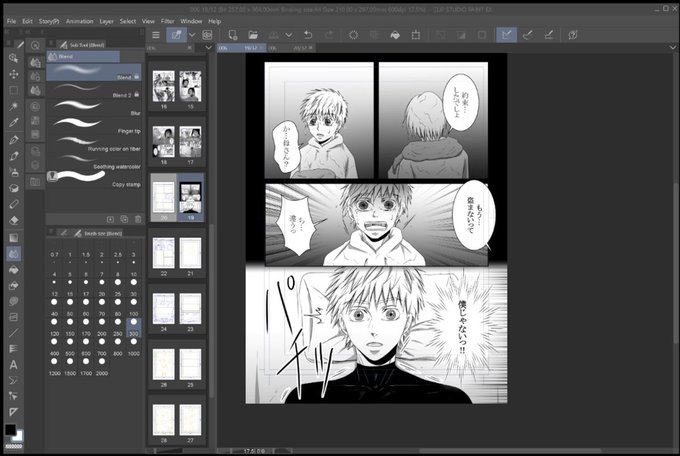Select the highlighted Blend tool in toolbox
This screenshot has width=680, height=456.
point(13,254)
